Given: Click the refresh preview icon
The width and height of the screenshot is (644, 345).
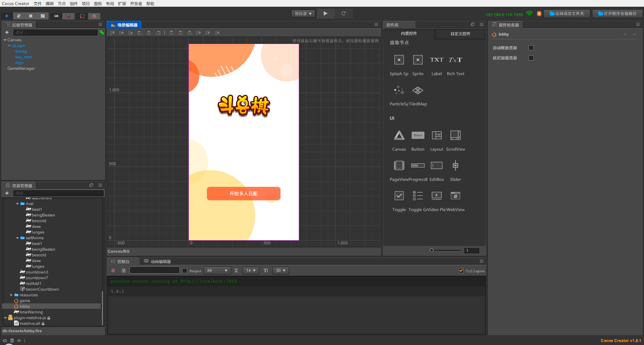Looking at the screenshot, I should [x=343, y=13].
